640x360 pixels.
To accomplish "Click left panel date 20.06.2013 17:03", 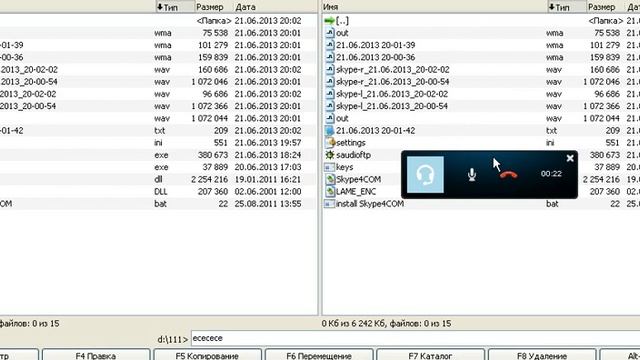I will pyautogui.click(x=268, y=167).
